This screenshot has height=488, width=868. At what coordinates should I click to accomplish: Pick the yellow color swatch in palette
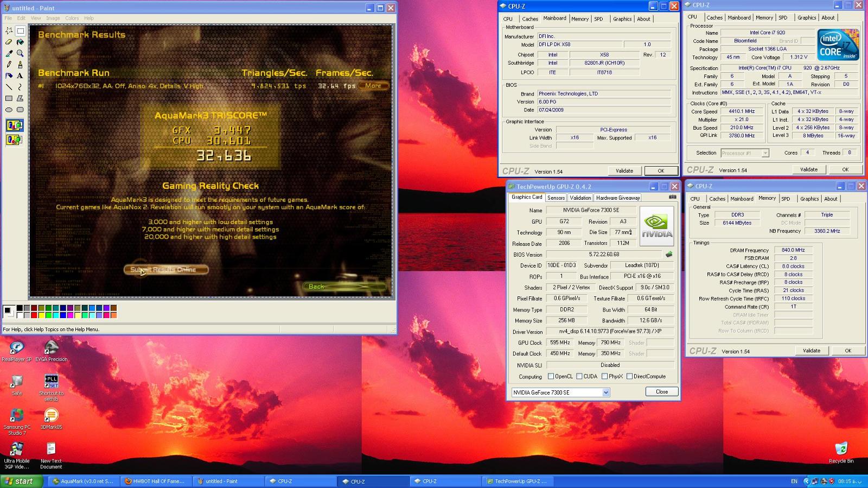pyautogui.click(x=41, y=315)
